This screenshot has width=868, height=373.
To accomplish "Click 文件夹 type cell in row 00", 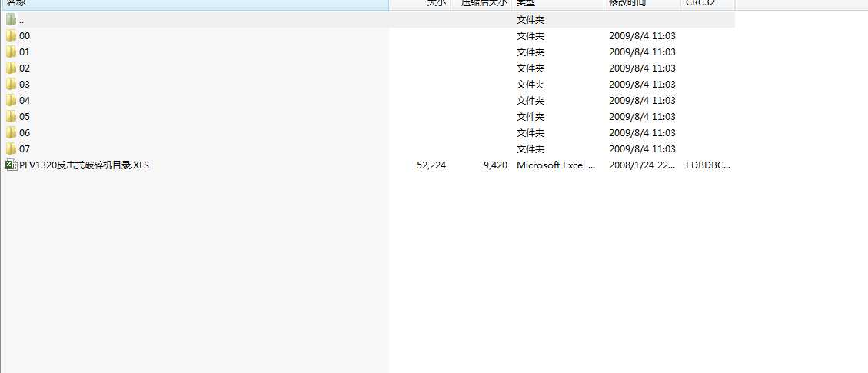I will point(530,36).
